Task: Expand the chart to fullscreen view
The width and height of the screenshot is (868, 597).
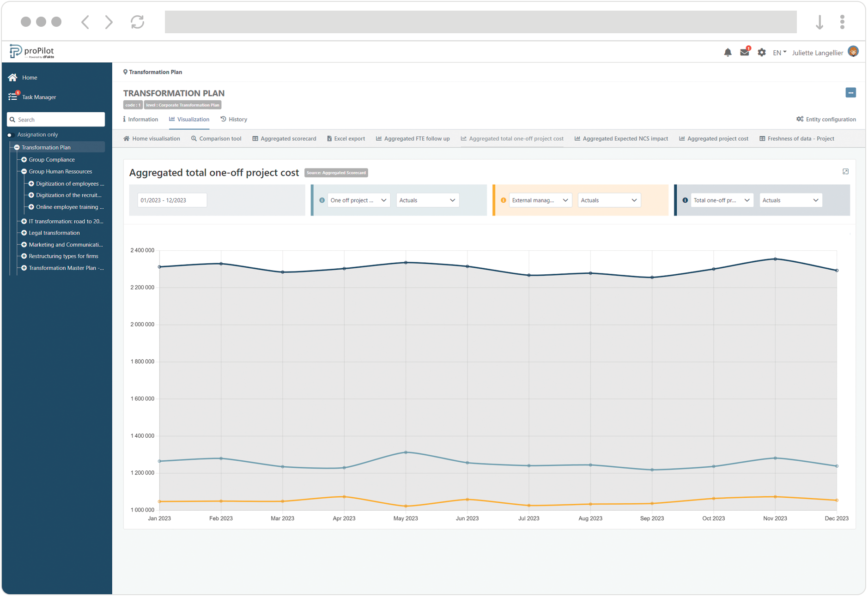Action: pyautogui.click(x=845, y=171)
